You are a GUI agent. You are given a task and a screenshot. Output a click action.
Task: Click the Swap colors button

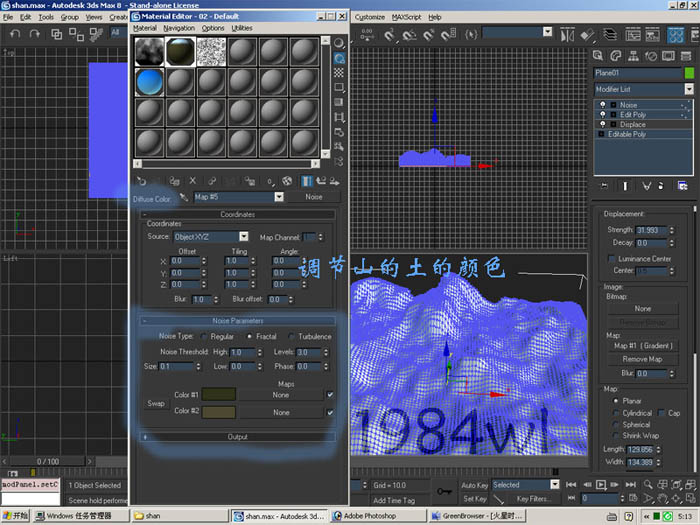pyautogui.click(x=156, y=403)
